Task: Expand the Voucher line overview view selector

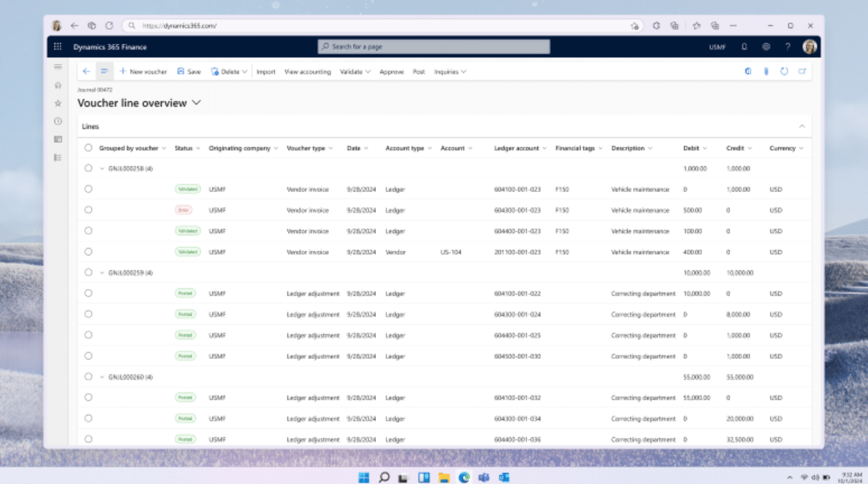Action: [x=197, y=103]
